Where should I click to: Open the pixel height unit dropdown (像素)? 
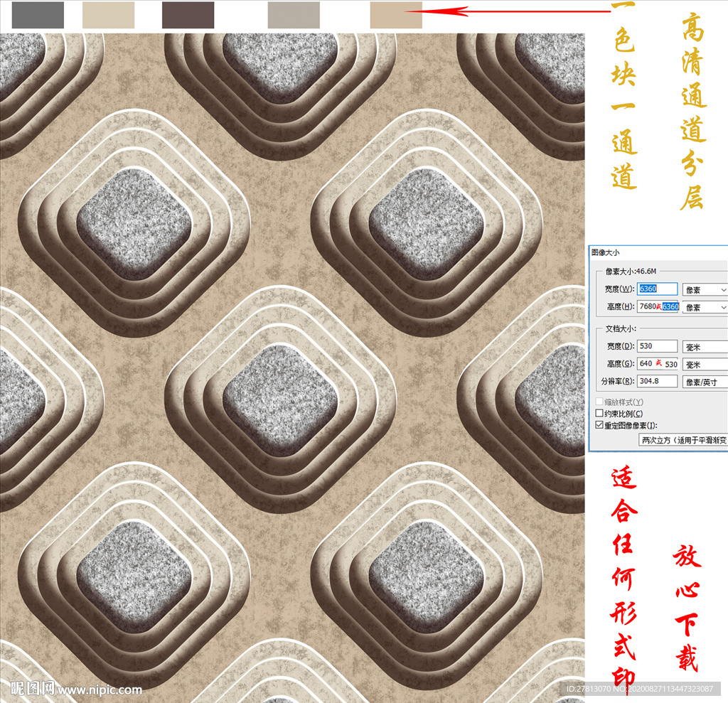(705, 307)
